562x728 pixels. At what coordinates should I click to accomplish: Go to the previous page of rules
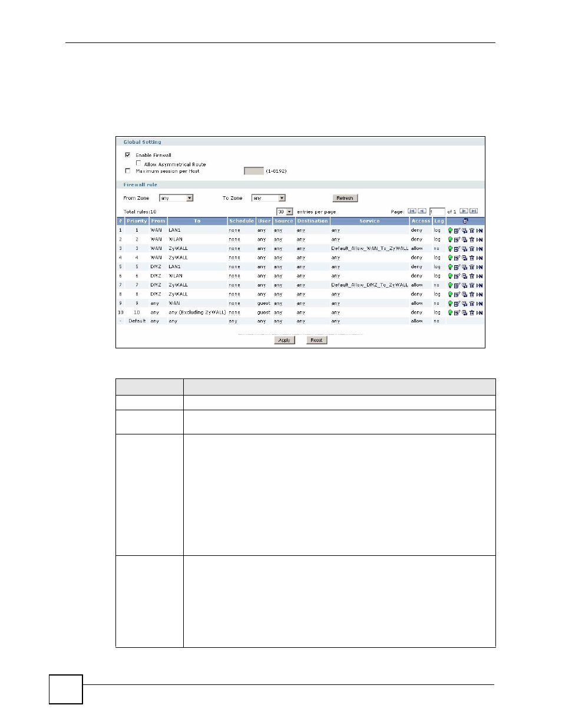422,211
